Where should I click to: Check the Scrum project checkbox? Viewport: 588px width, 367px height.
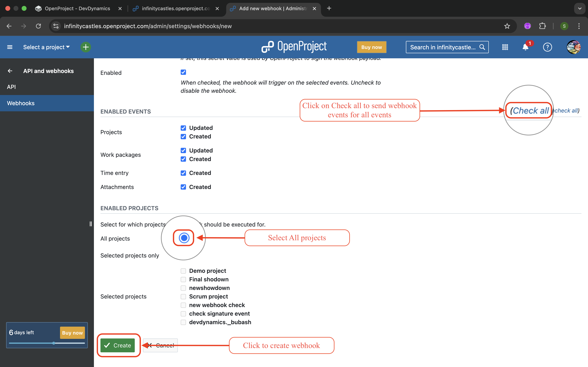pyautogui.click(x=183, y=297)
